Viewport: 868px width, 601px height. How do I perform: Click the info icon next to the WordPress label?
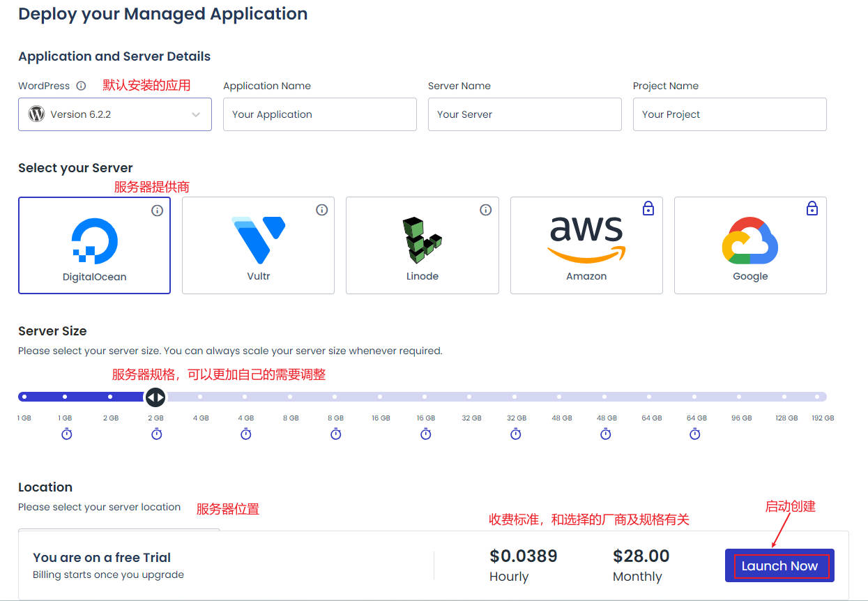click(x=81, y=86)
